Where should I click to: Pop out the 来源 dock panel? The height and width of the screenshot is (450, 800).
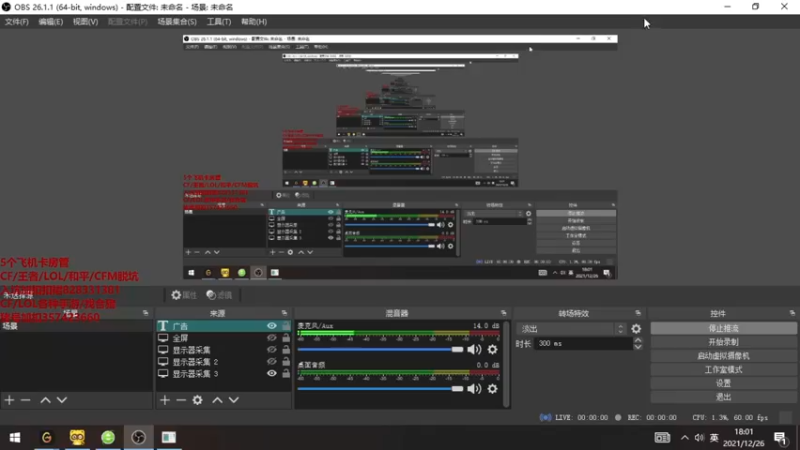coord(284,313)
